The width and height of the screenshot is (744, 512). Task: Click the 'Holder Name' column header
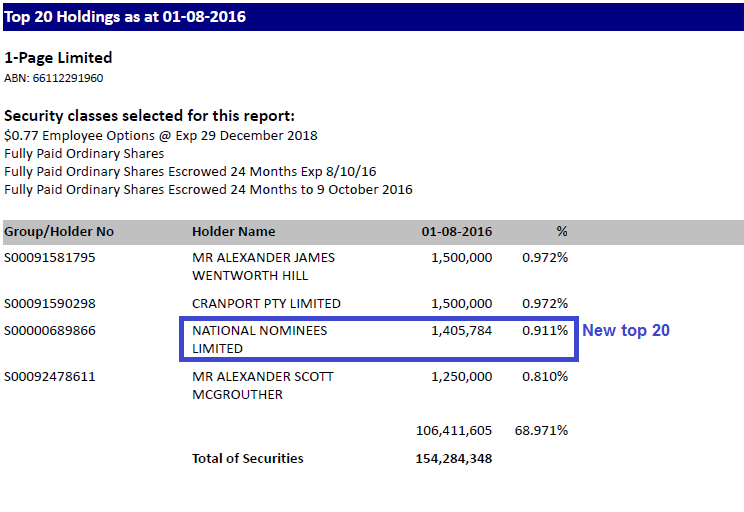coord(233,232)
